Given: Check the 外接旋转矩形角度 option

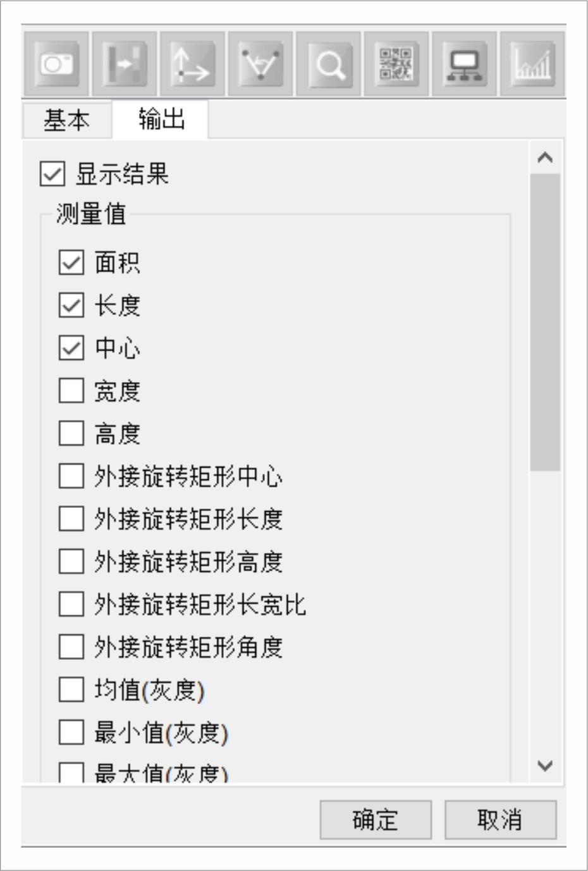Looking at the screenshot, I should (x=71, y=646).
